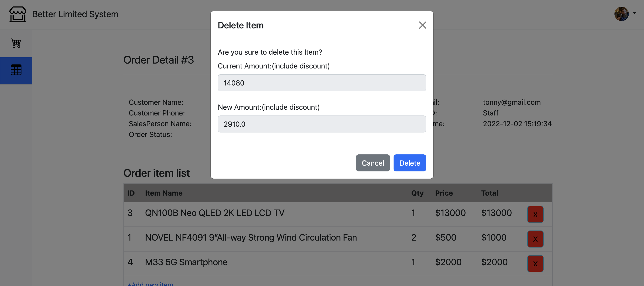The image size is (644, 286).
Task: Click the Better Limited System title
Action: [75, 14]
